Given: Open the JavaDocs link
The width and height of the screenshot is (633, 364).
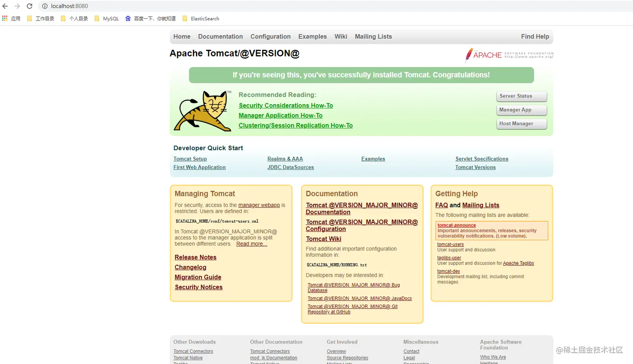Looking at the screenshot, I should click(360, 299).
